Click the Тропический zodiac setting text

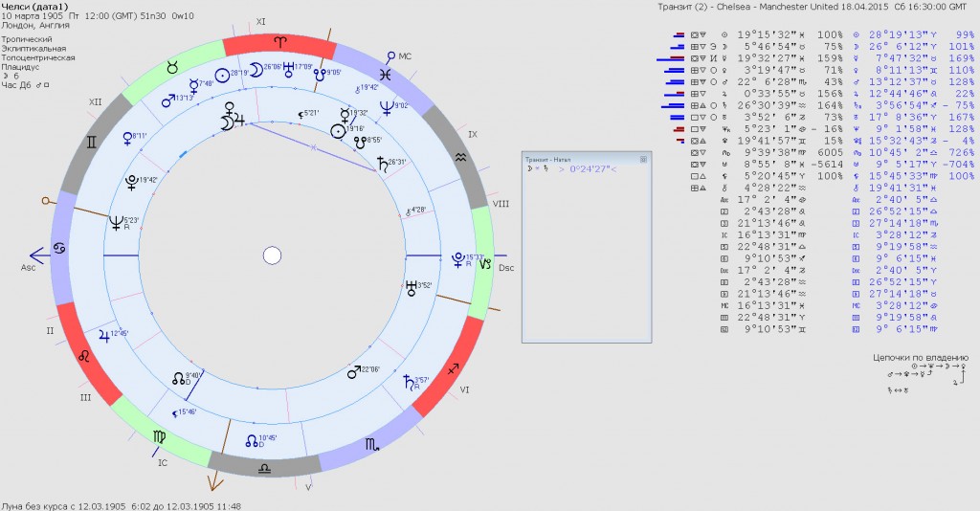27,38
